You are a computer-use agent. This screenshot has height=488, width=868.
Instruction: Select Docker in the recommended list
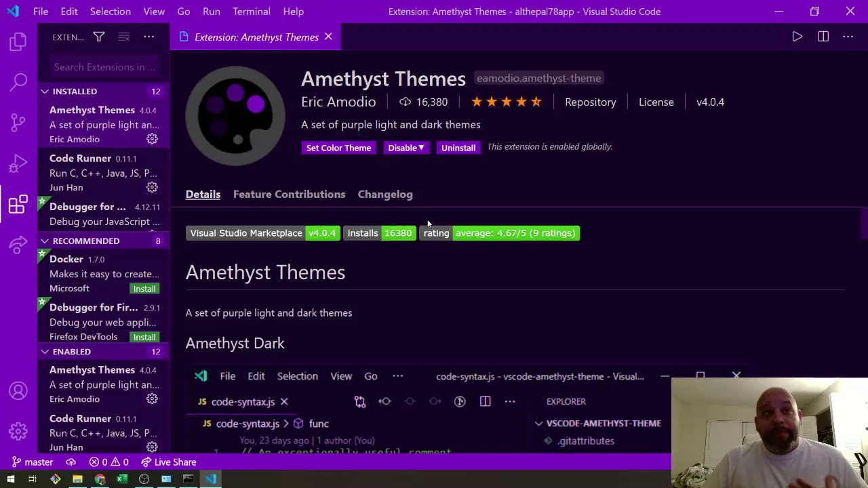coord(102,274)
